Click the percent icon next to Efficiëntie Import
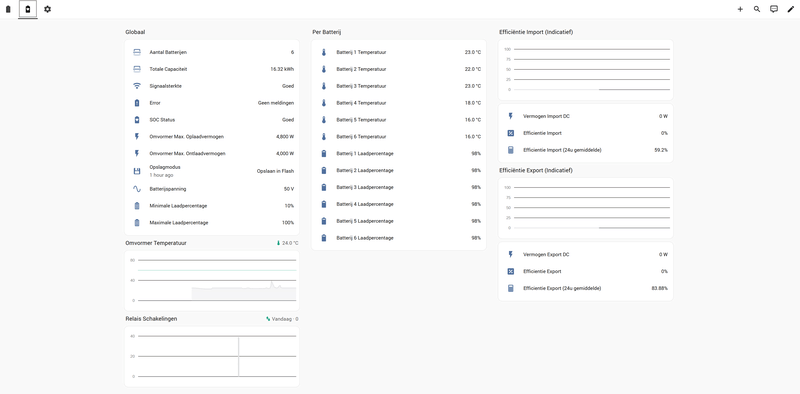The image size is (800, 394). [510, 133]
